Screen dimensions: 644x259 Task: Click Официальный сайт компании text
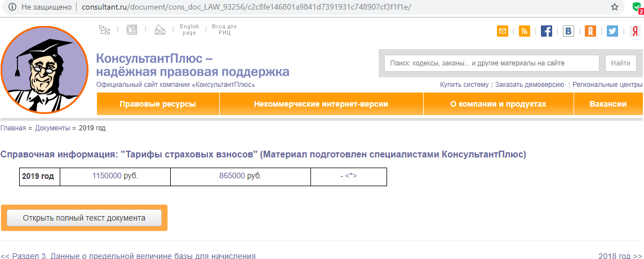175,85
